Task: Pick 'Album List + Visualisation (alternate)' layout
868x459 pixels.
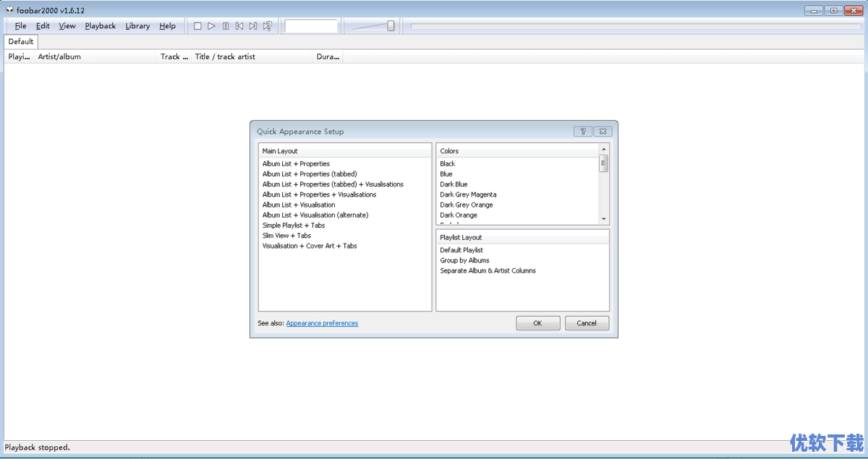Action: [315, 215]
